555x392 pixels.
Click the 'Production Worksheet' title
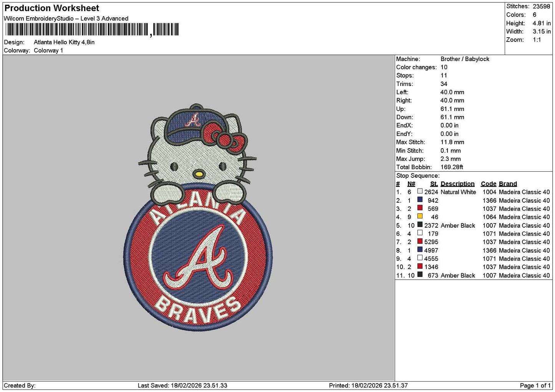pyautogui.click(x=51, y=8)
